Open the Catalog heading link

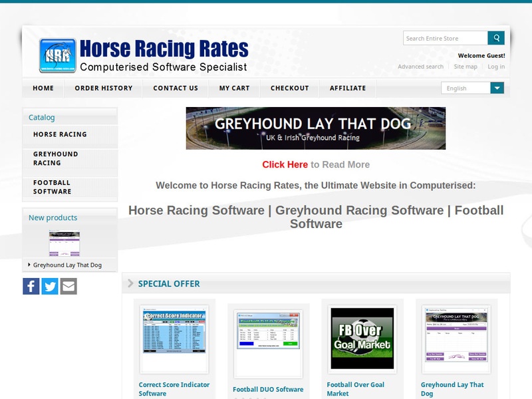tap(41, 118)
